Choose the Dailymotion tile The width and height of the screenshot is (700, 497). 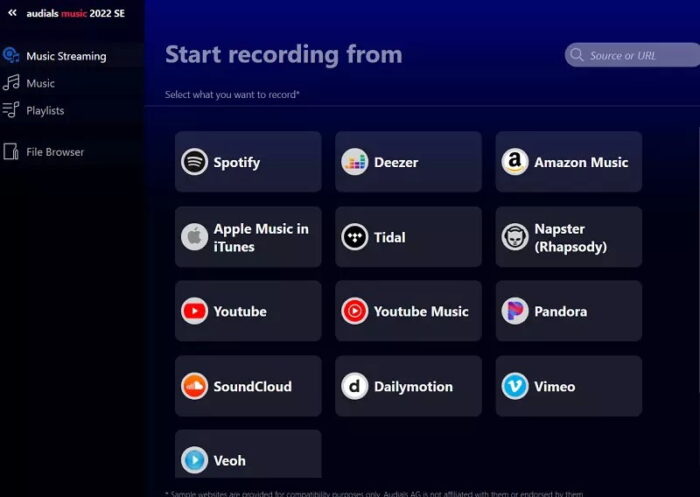pyautogui.click(x=408, y=386)
